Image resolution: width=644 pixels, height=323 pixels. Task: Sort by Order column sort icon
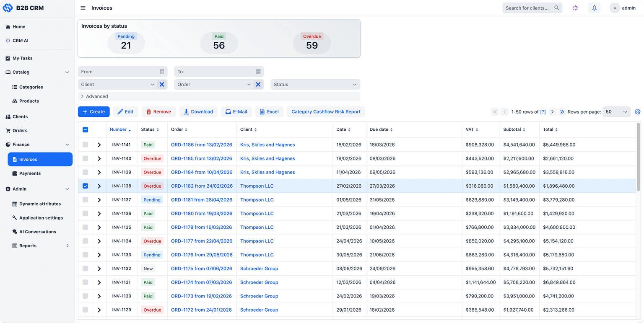point(186,130)
